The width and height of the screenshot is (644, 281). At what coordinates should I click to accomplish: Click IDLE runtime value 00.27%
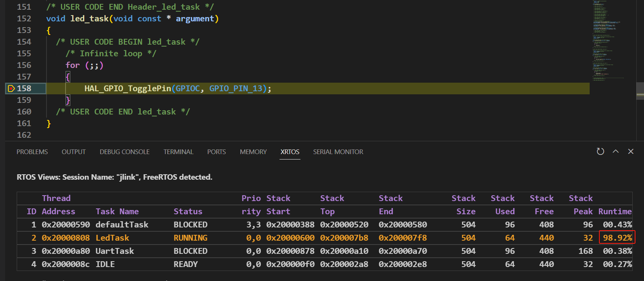click(617, 264)
